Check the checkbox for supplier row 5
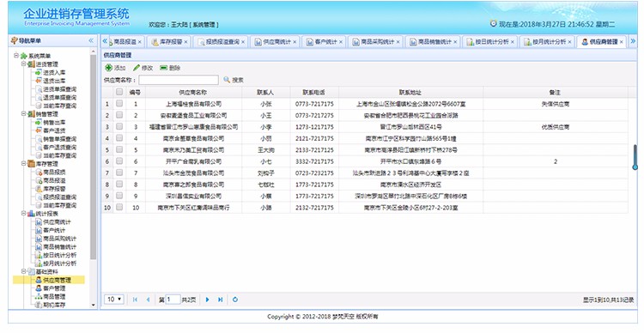This screenshot has height=333, width=644. tap(119, 150)
